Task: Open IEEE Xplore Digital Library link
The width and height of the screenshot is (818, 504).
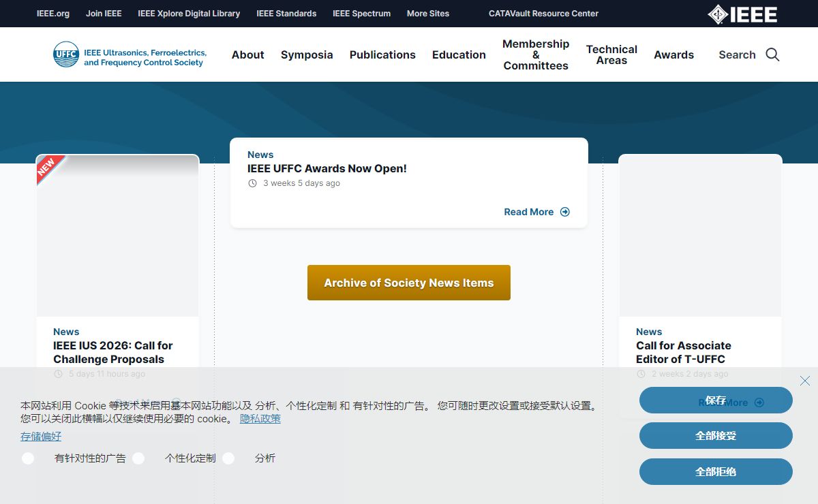Action: click(189, 14)
